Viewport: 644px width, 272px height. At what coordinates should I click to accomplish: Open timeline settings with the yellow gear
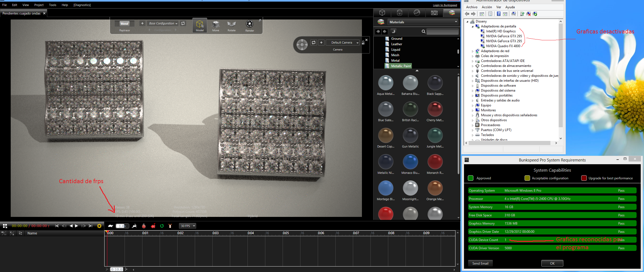click(99, 226)
